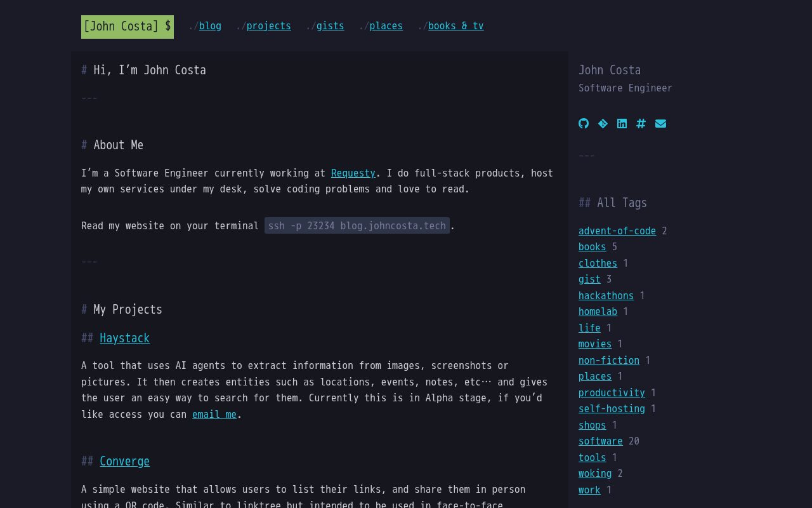The image size is (812, 508).
Task: Open the places tag in All Tags
Action: [x=595, y=377]
